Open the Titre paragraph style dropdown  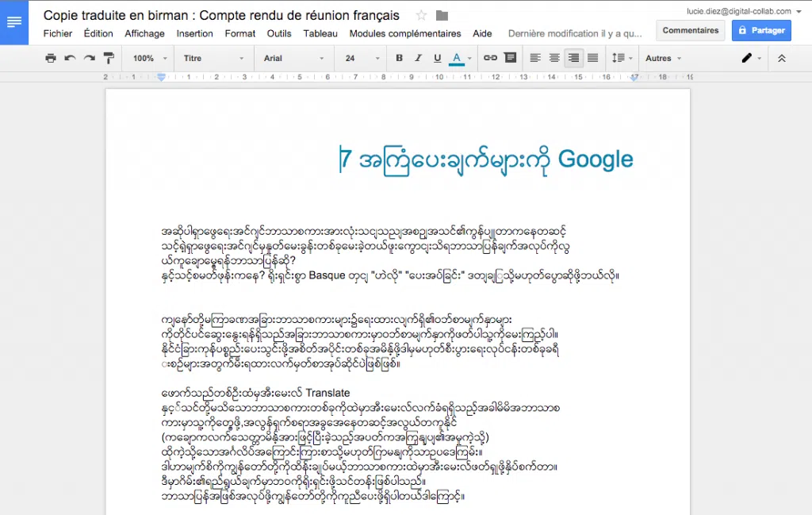coord(213,58)
